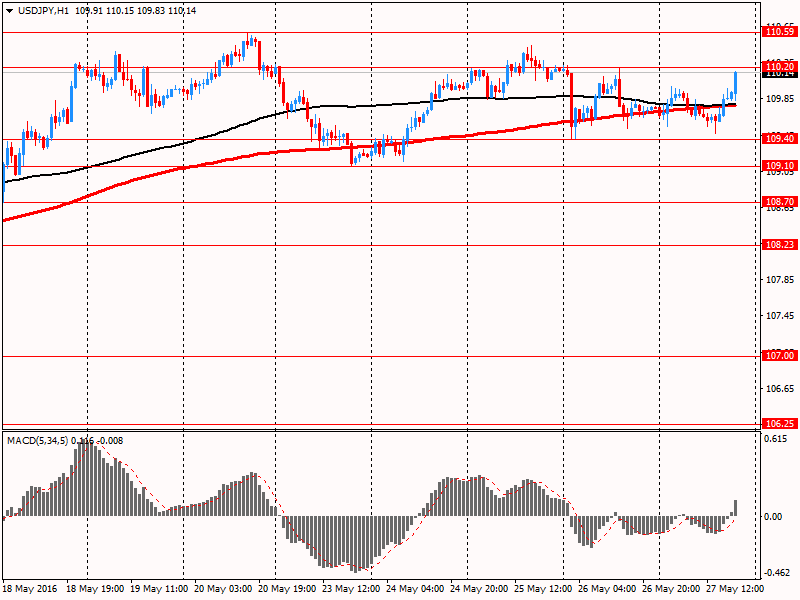Screen dimensions: 800x600
Task: Select the 110.20 price level label
Action: coord(780,67)
